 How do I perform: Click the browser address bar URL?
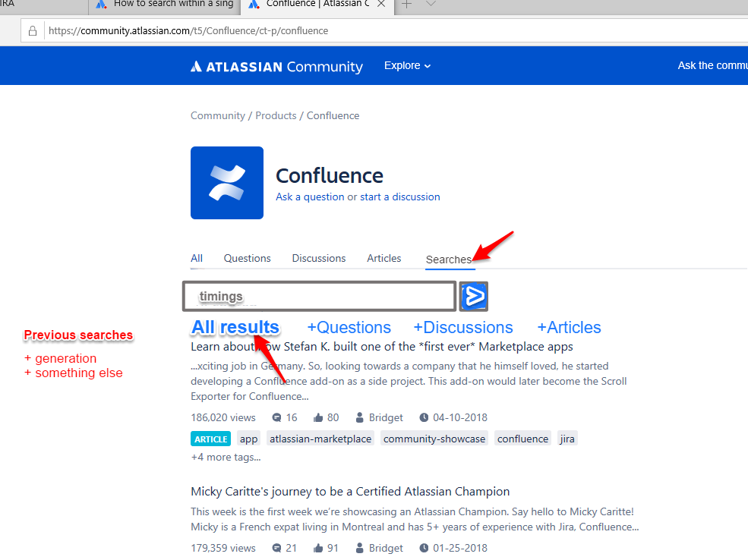coord(188,31)
